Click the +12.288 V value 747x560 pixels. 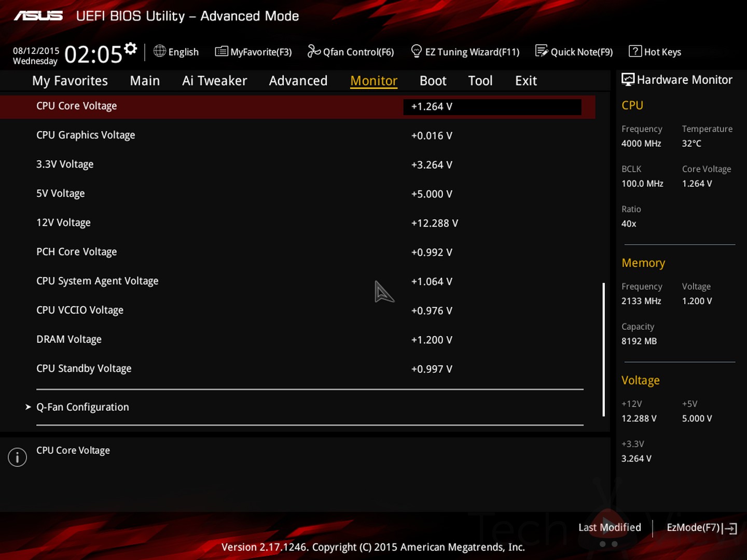tap(435, 223)
